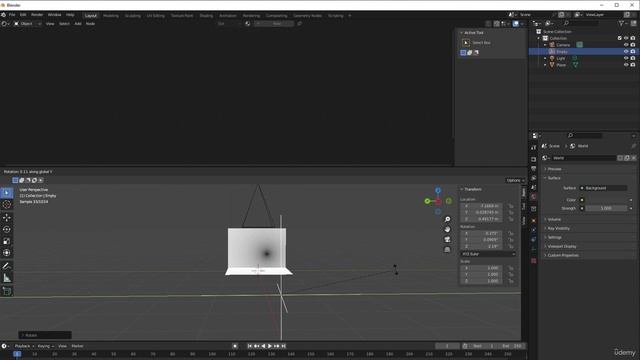
Task: Uncheck Collection exclude checkbox in outliner
Action: click(619, 38)
